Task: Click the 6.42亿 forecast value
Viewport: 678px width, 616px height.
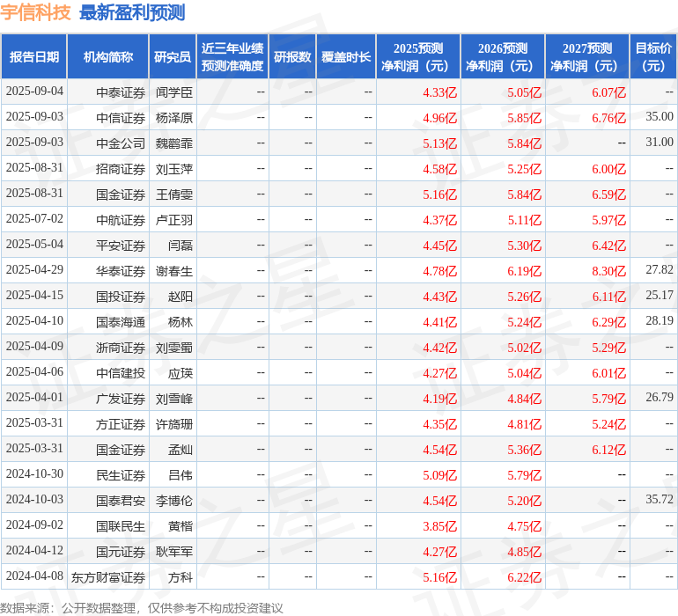Action: point(608,246)
